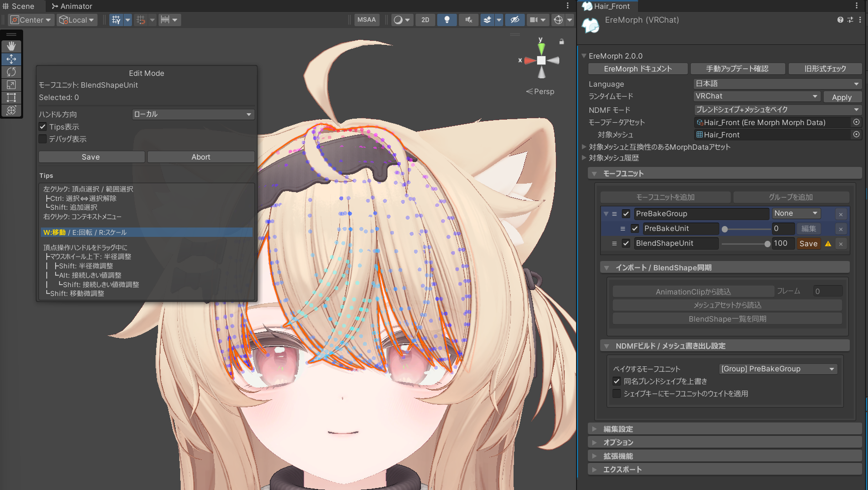The height and width of the screenshot is (490, 868).
Task: Switch to the Scene tab
Action: coord(19,6)
